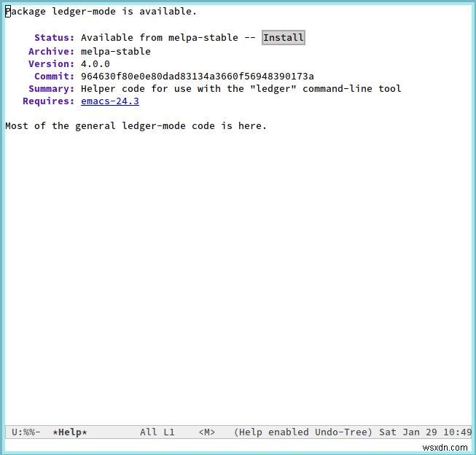Click the version number 4.0.0

[95, 63]
